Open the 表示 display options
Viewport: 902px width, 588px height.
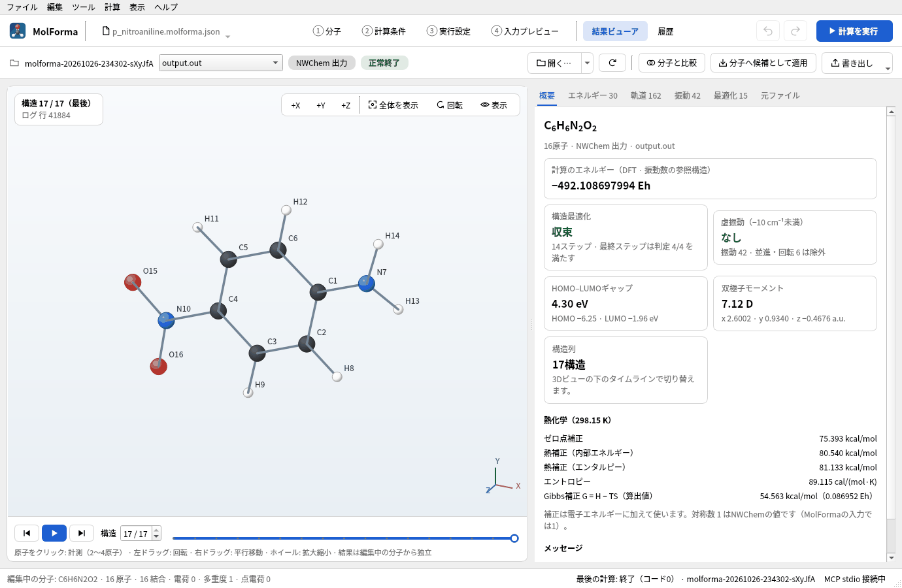(494, 105)
